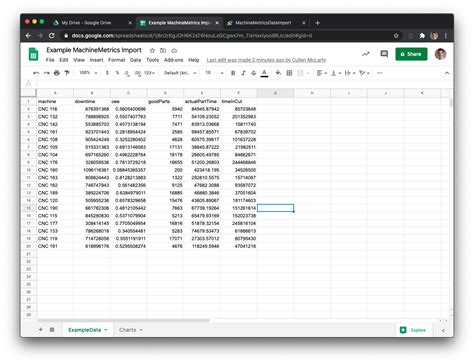Star the Example MachineMetrics Import document
Viewport: 474px width, 364px height.
tap(152, 51)
